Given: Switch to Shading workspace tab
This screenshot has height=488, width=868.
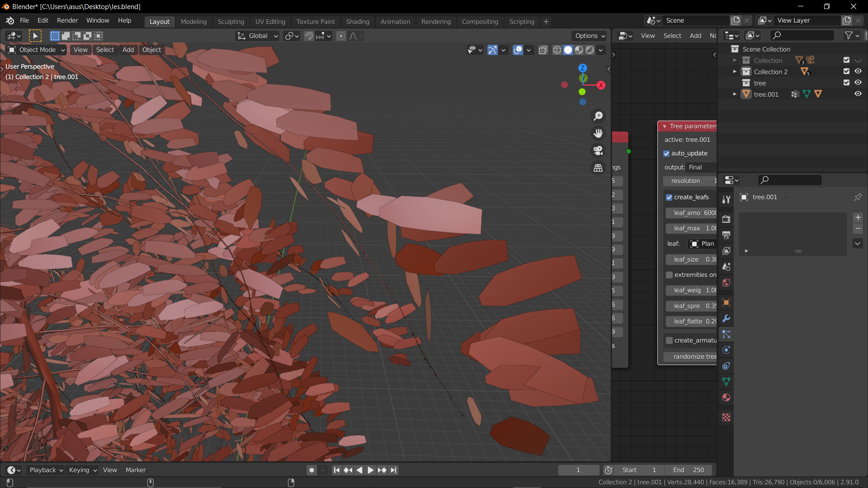Looking at the screenshot, I should (358, 22).
